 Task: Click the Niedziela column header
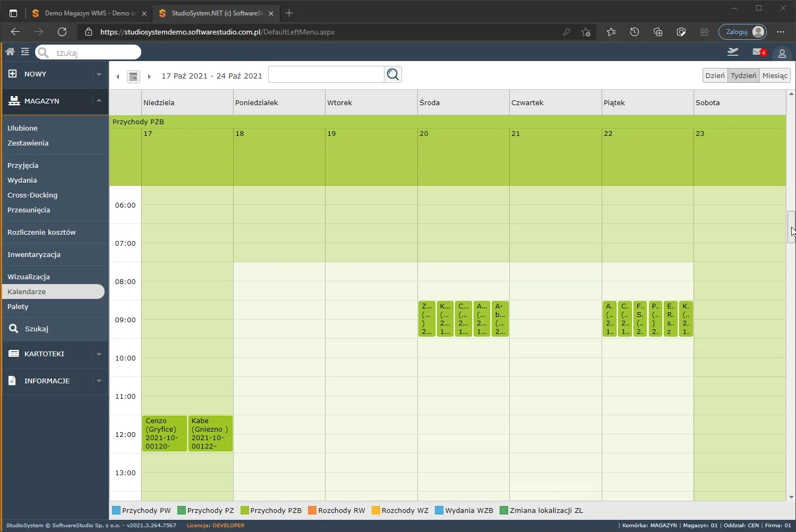187,102
